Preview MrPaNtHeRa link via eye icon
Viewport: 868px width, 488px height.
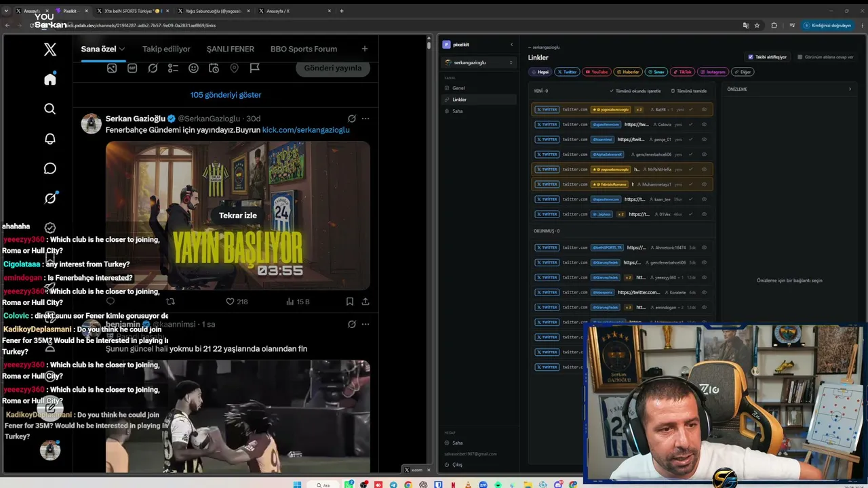704,169
